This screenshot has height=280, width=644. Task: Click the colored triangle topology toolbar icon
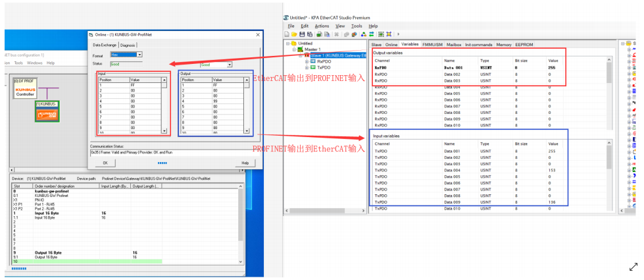point(364,34)
